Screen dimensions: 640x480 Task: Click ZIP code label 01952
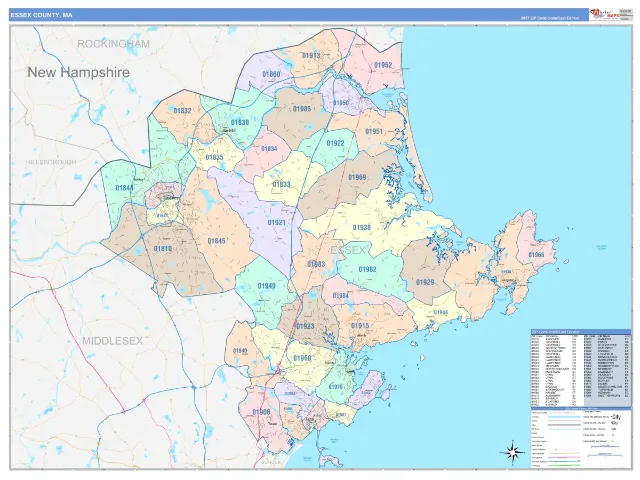tap(383, 65)
